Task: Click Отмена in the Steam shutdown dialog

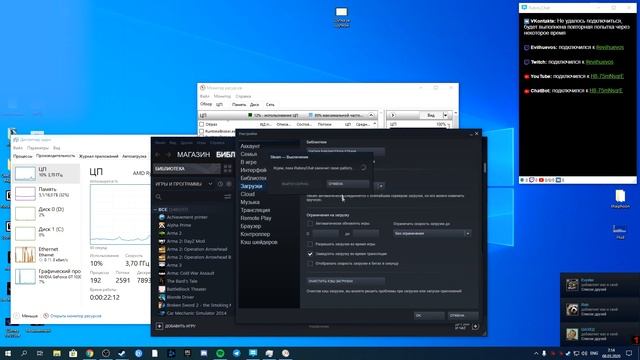Action: pos(348,184)
